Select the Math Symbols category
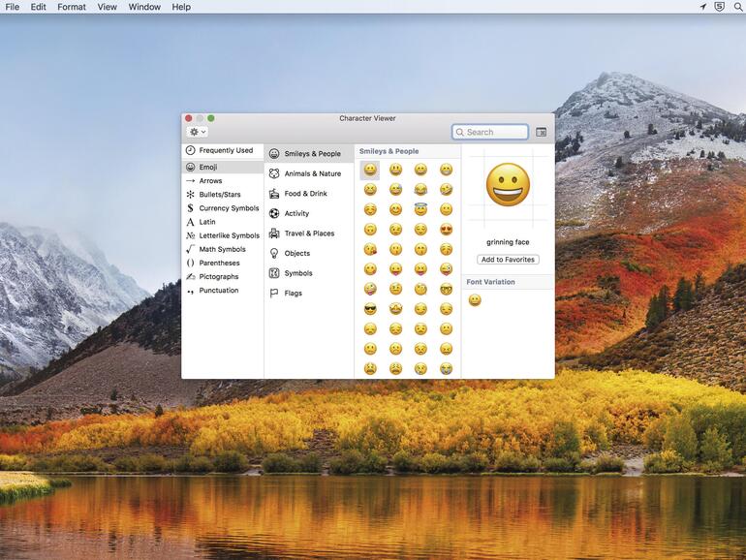Viewport: 746px width, 560px height. coord(222,249)
